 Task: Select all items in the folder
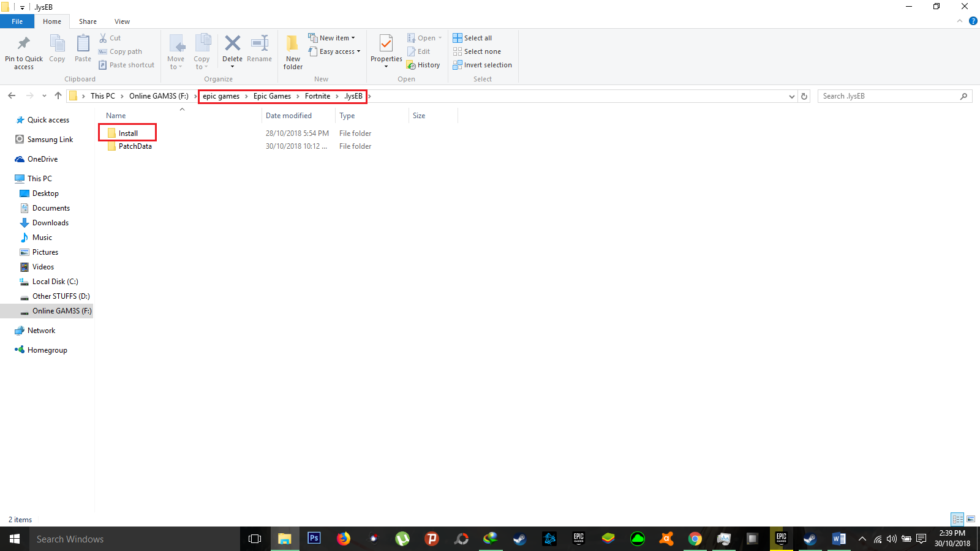point(472,37)
